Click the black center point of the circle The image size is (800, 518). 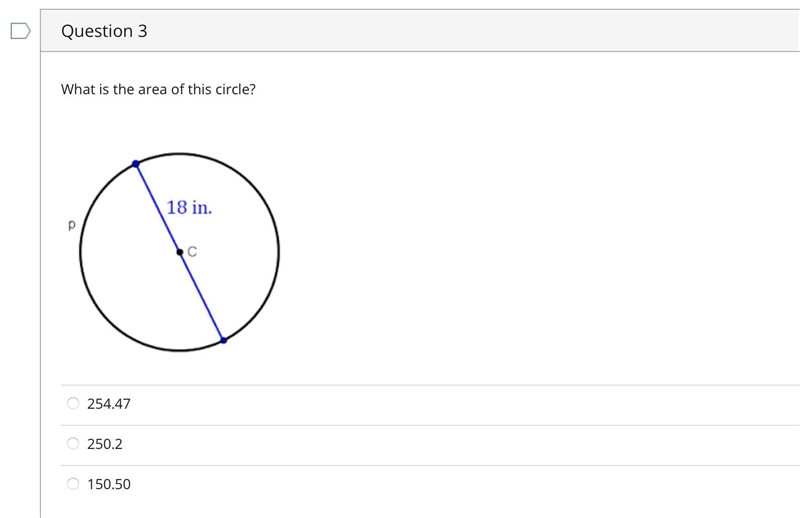pyautogui.click(x=180, y=252)
